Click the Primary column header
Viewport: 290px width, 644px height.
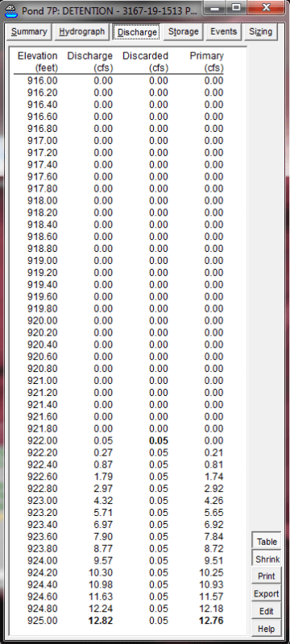206,62
